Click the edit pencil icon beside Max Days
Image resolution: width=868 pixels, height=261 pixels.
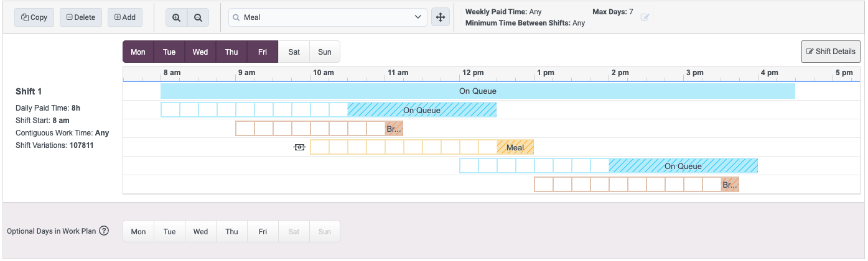point(645,17)
